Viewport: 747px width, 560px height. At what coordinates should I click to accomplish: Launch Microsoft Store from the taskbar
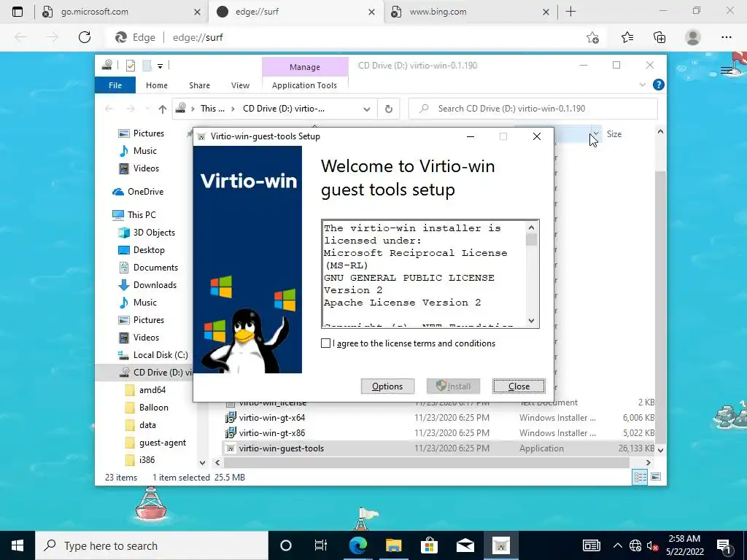(x=429, y=545)
